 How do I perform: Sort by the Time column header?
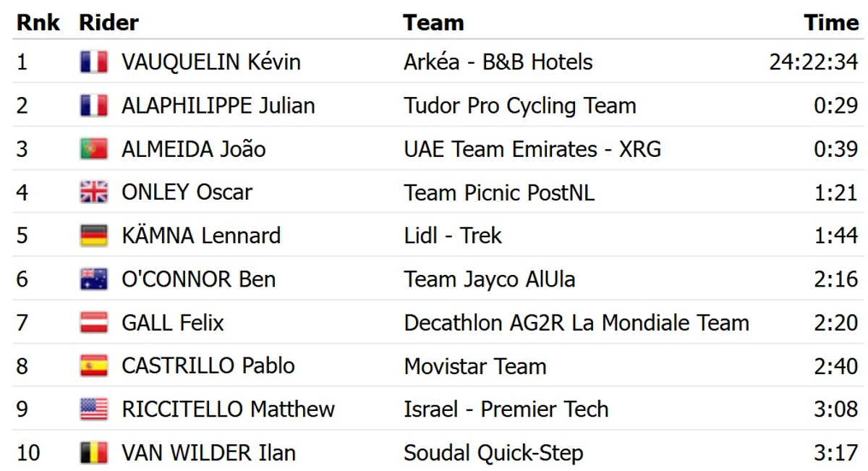point(831,22)
